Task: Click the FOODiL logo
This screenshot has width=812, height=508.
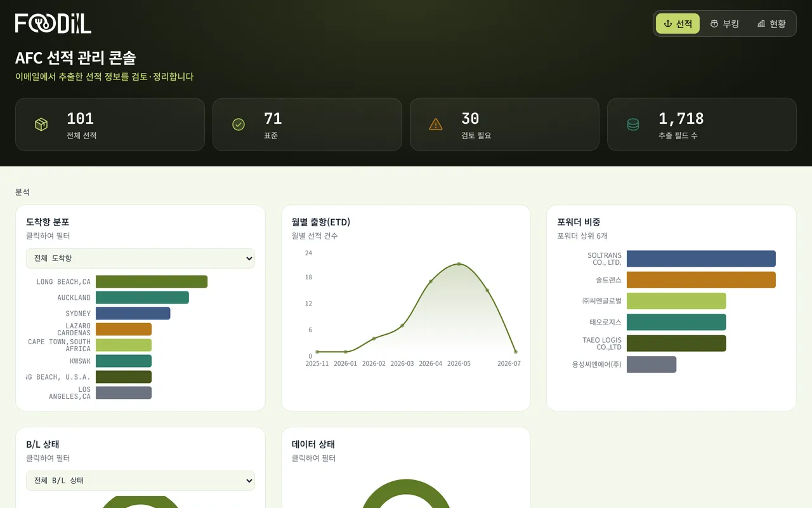Action: coord(53,23)
